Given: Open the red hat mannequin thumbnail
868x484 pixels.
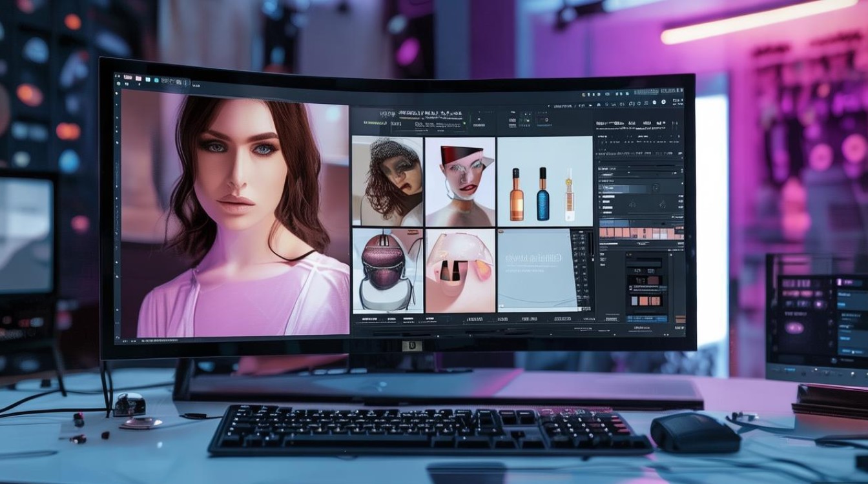Looking at the screenshot, I should [x=460, y=181].
